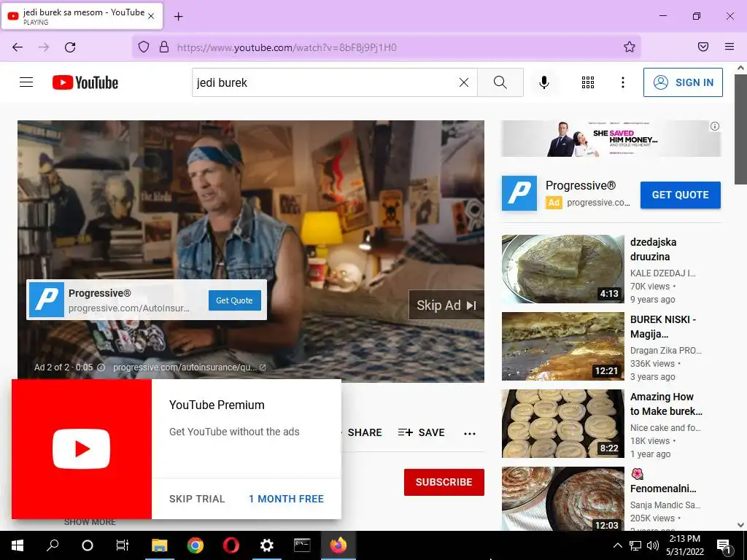The image size is (747, 560).
Task: Open progressive.com/autoinsurance link in player
Action: tap(189, 367)
